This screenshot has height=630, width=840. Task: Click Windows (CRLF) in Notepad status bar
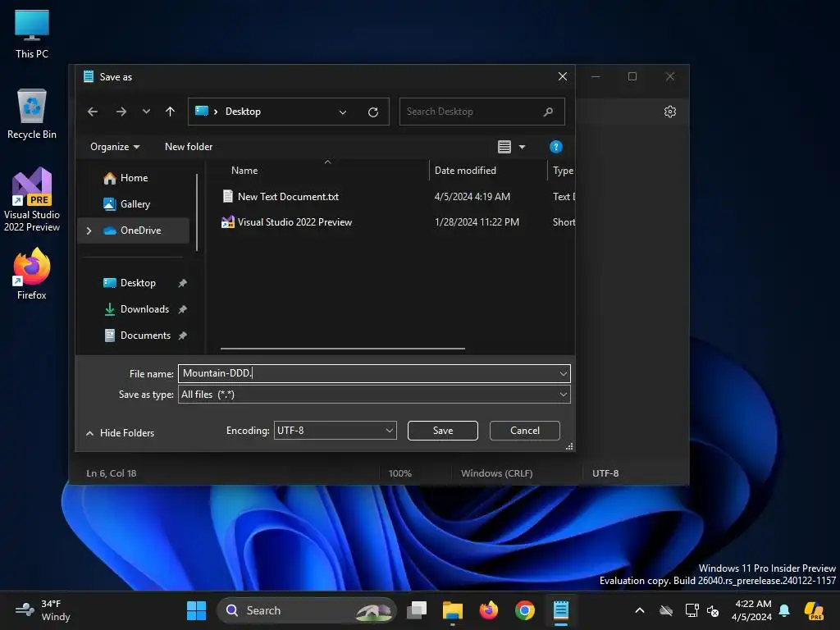[x=496, y=473]
